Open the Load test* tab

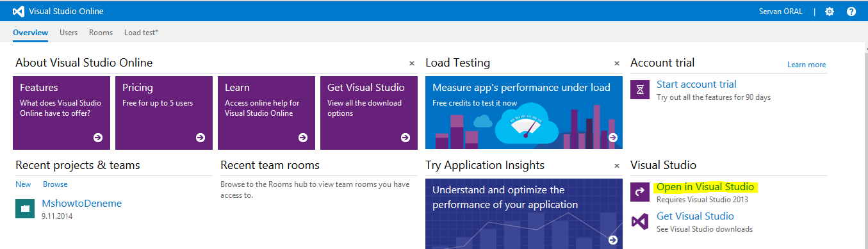142,32
